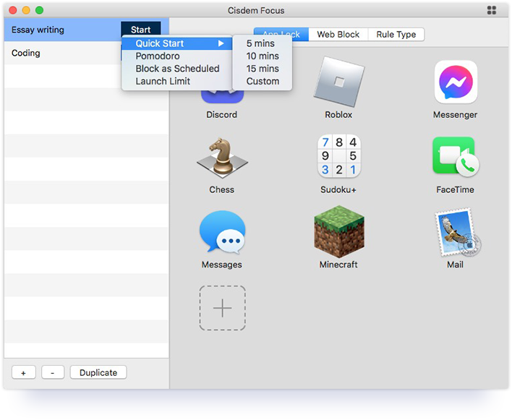Open the grid view icon in title bar

(x=492, y=10)
